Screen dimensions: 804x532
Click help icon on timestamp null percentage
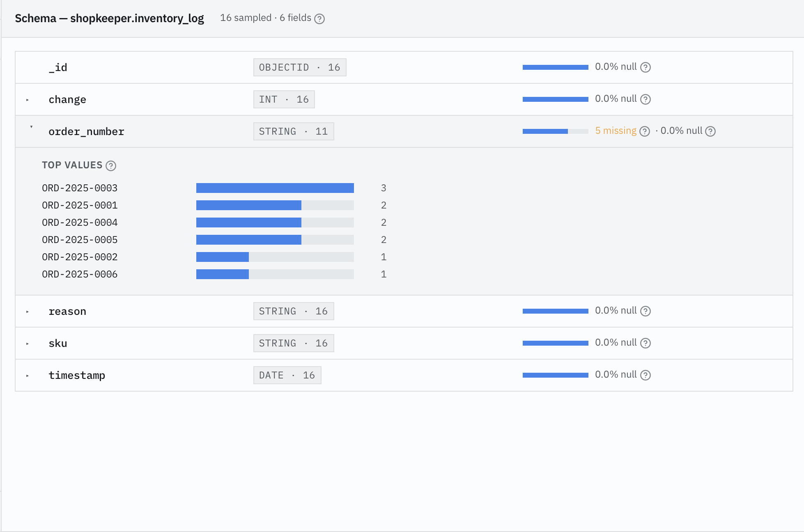click(x=645, y=375)
